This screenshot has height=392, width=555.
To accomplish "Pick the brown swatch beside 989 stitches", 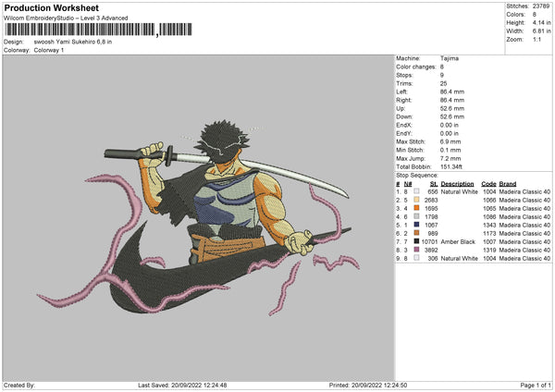I will point(416,234).
